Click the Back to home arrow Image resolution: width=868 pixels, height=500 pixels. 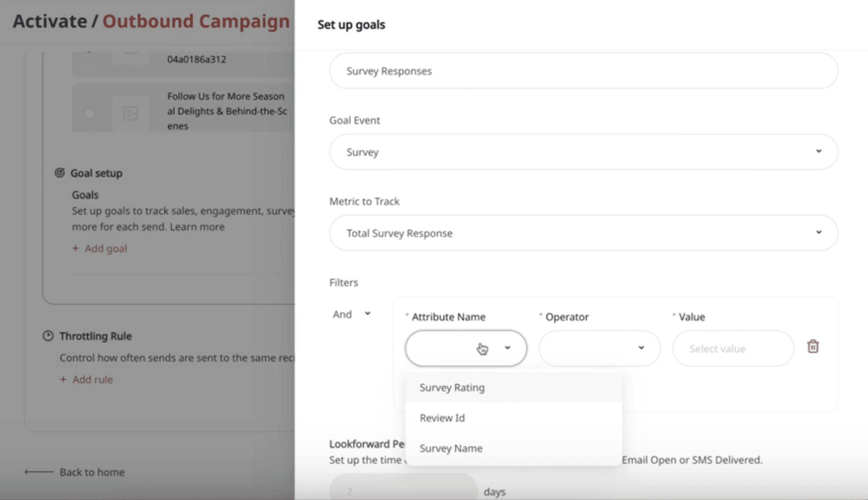click(x=39, y=472)
